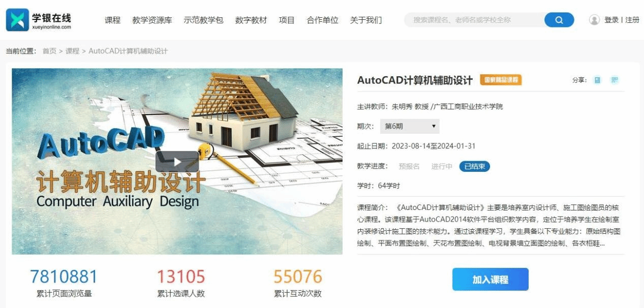Screen dimensions: 644x308
Task: Click the 国家精品课程 badge
Action: point(501,80)
